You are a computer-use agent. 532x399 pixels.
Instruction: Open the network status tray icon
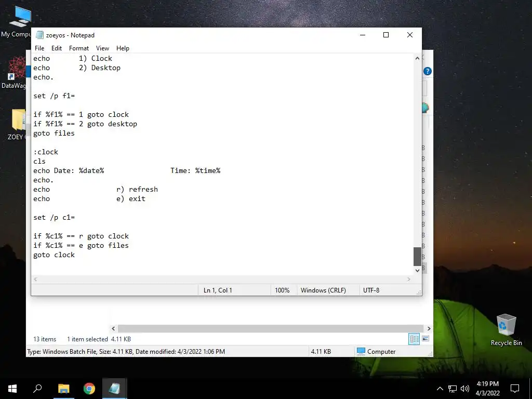pos(453,389)
